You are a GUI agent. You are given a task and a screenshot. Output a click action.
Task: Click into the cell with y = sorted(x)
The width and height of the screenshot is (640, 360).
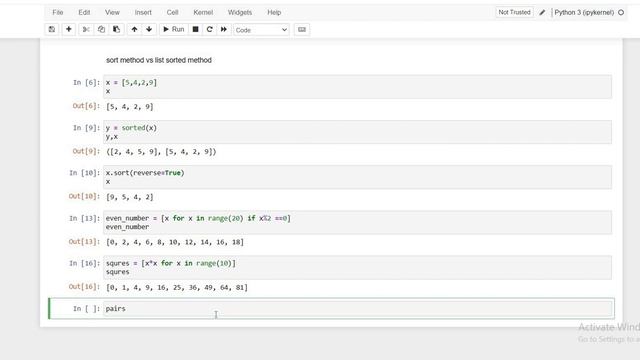tap(358, 132)
